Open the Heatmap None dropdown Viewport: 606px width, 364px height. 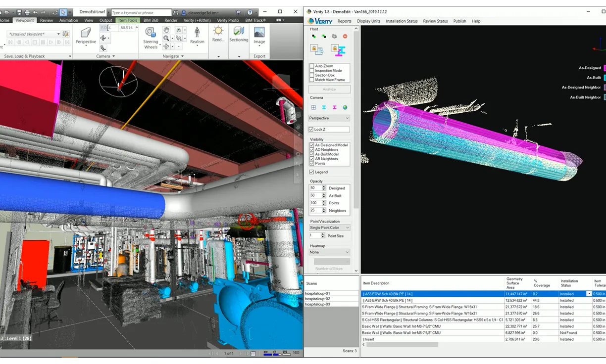(x=329, y=252)
